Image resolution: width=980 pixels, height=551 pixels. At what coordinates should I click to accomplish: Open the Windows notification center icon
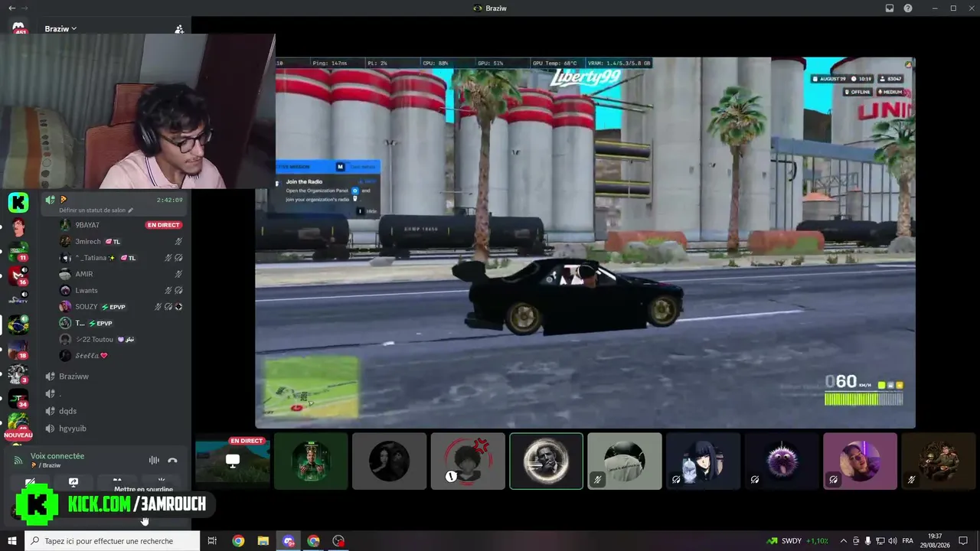pos(963,541)
